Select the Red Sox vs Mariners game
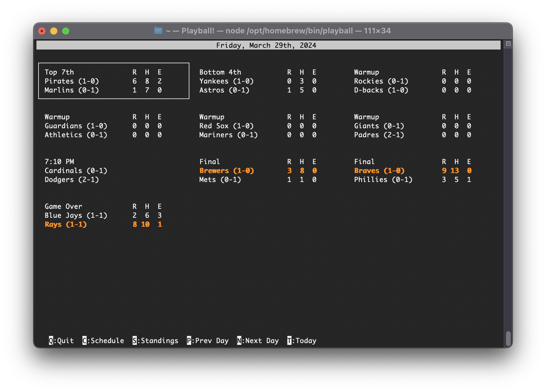 pos(258,126)
